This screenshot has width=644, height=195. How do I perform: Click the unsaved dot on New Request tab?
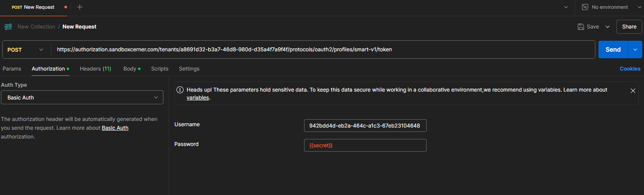(66, 7)
